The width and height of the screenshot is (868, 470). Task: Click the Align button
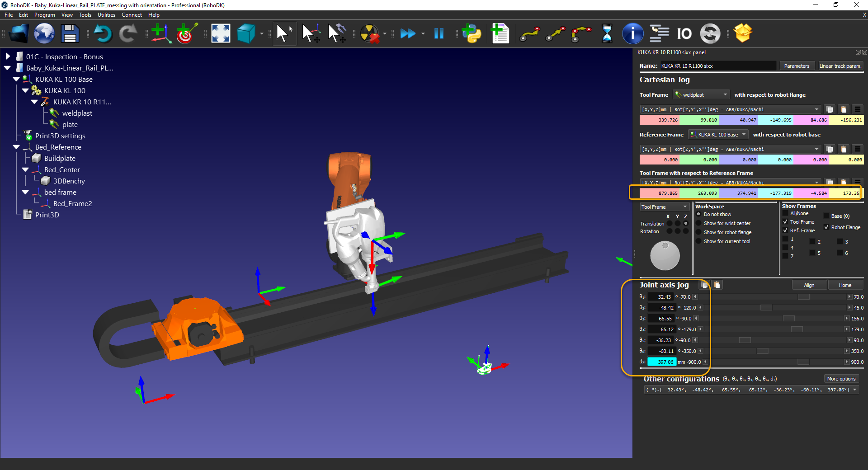(809, 285)
